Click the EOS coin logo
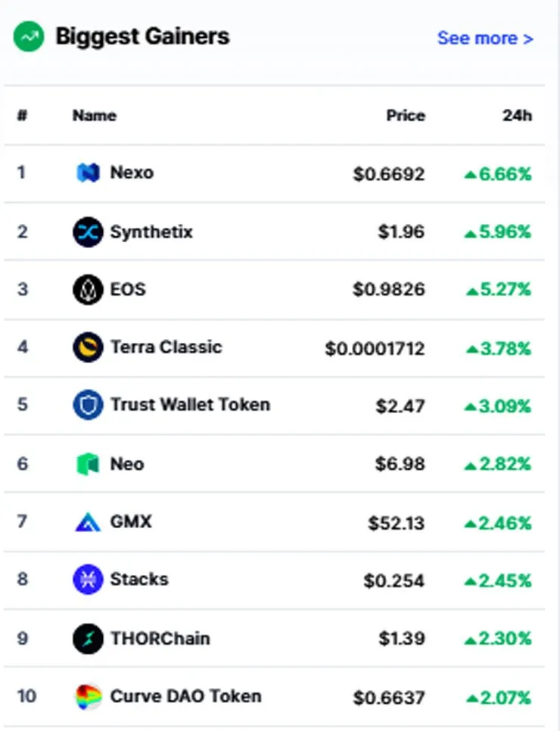Image resolution: width=560 pixels, height=731 pixels. [88, 290]
